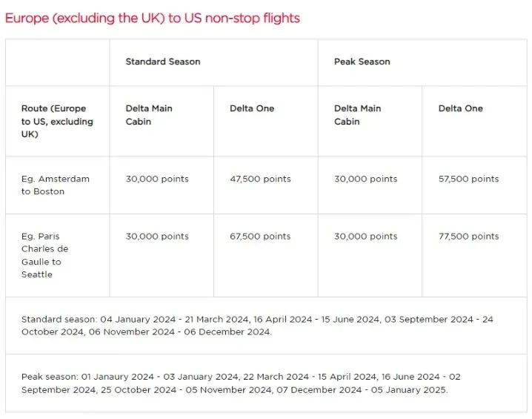Click Delta One header under Standard Season
This screenshot has height=419, width=532.
click(252, 108)
